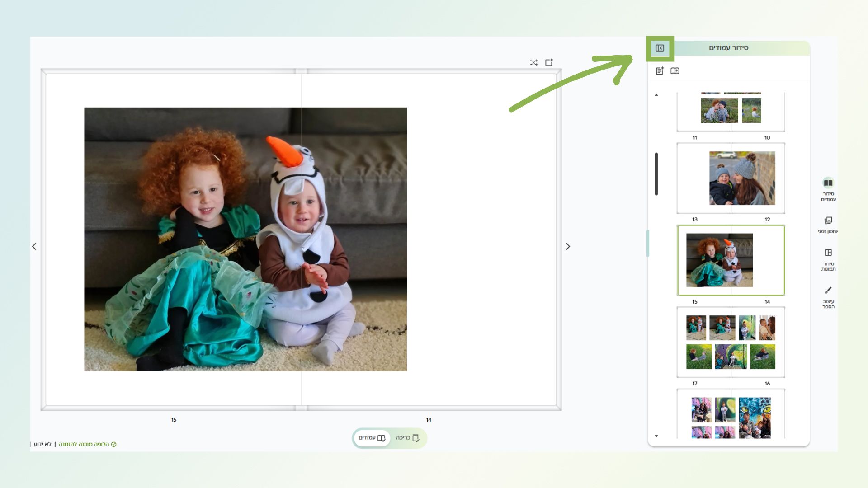Click the add page icon in panel toolbar

660,71
